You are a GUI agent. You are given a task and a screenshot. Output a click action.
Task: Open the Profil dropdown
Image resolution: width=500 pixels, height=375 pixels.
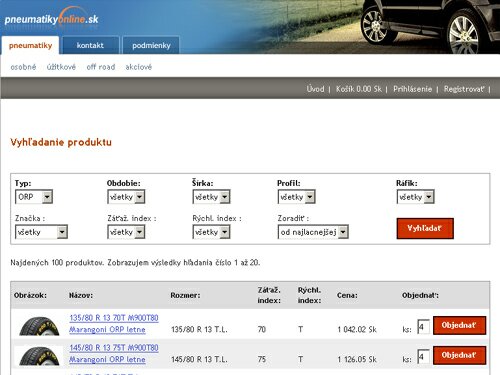296,197
